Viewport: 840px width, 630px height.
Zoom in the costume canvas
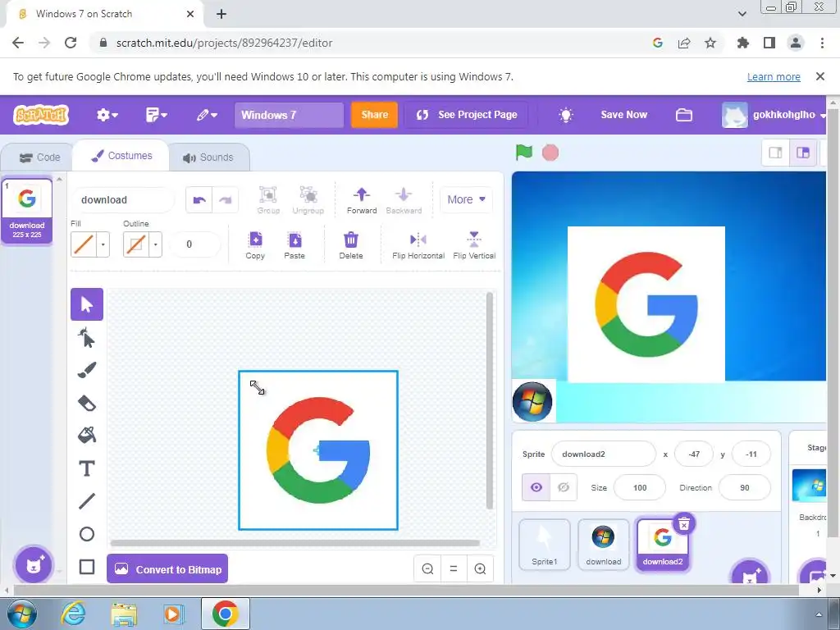tap(480, 569)
